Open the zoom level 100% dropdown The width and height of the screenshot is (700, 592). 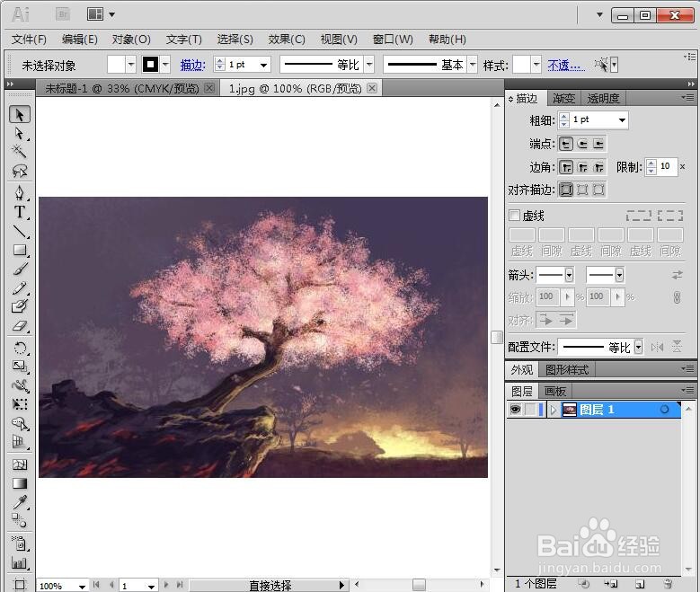(x=82, y=586)
